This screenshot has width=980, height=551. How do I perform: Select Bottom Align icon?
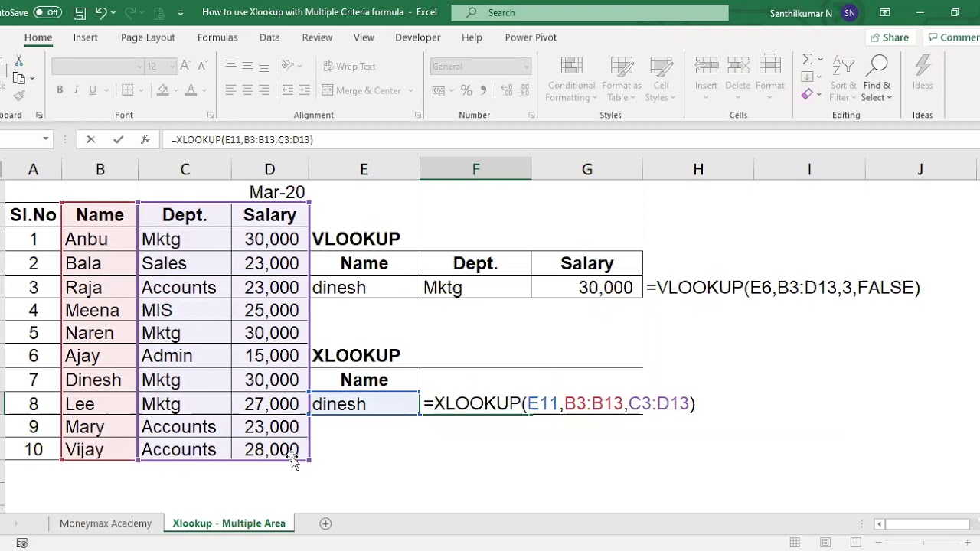[x=264, y=67]
